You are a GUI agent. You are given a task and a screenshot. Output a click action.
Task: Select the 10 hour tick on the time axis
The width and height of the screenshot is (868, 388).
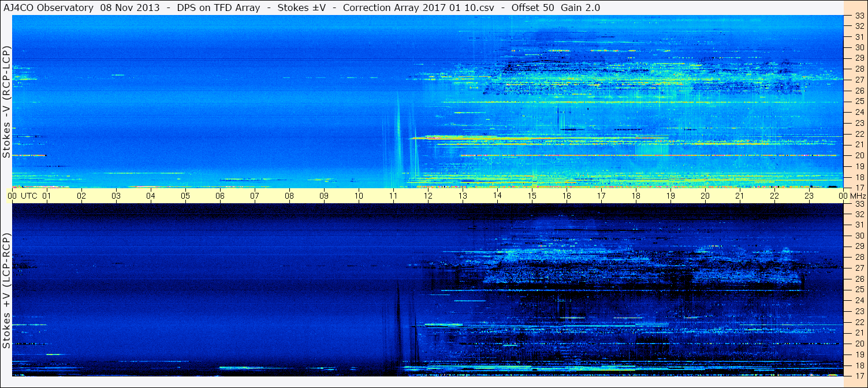click(359, 196)
